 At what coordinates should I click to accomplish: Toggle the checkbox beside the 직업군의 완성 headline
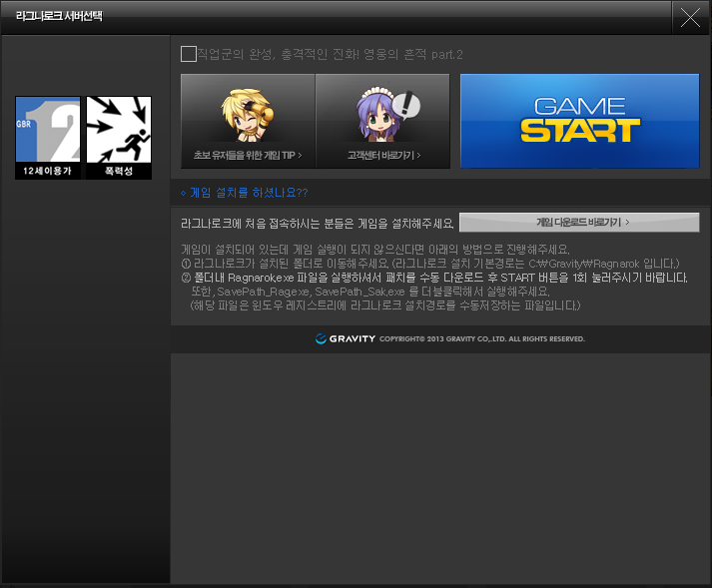(189, 54)
